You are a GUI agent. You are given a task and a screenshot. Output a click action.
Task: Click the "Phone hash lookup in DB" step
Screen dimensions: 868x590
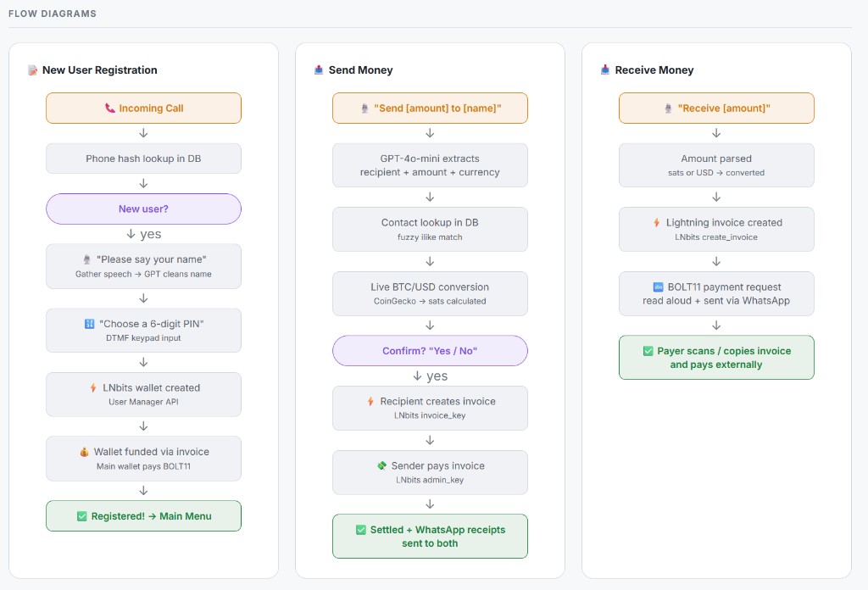(143, 159)
